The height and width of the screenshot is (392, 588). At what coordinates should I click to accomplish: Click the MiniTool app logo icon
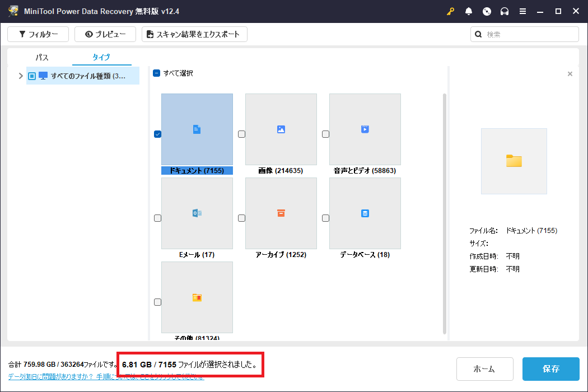(13, 11)
